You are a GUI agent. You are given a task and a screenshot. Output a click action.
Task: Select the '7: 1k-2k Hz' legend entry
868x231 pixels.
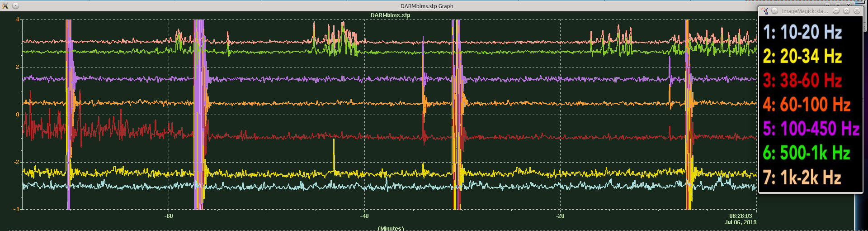(802, 178)
